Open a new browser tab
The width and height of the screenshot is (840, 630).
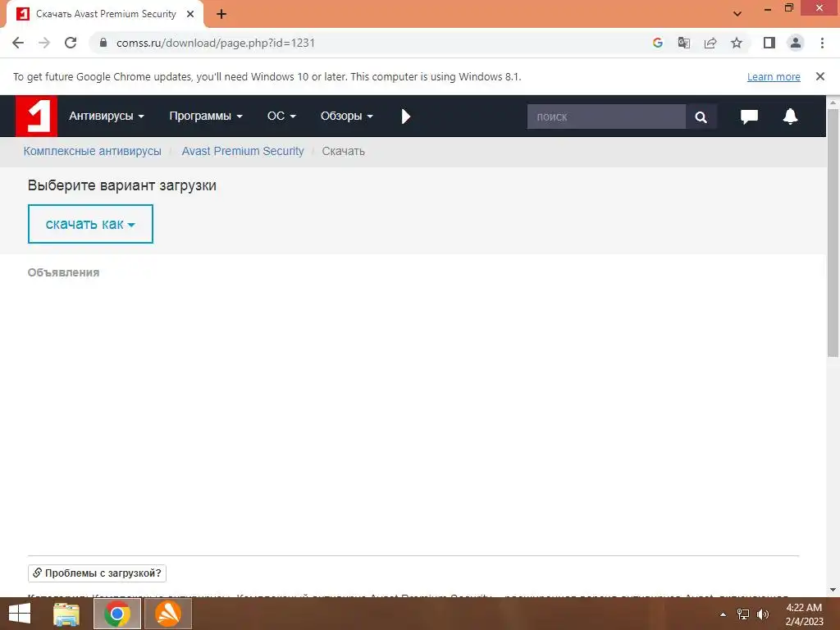click(221, 14)
